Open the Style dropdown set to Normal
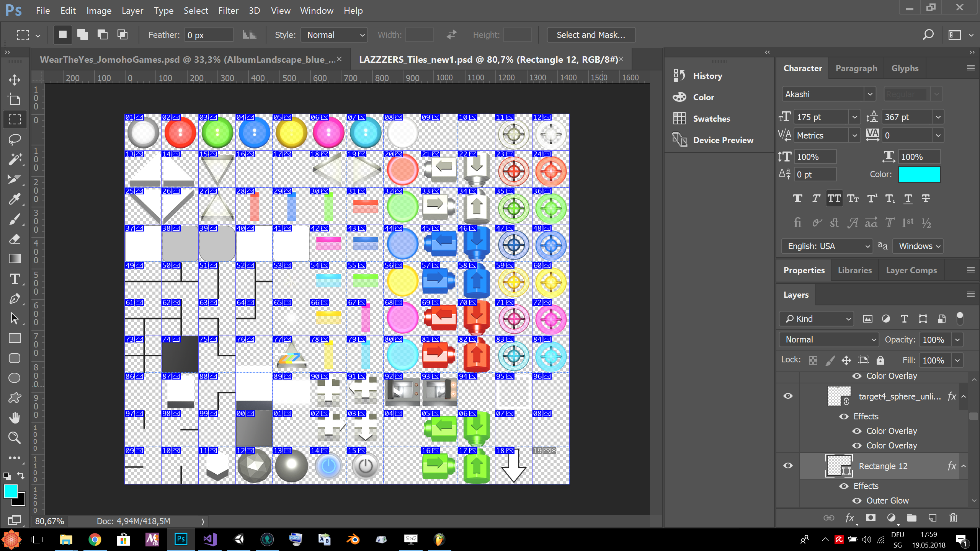This screenshot has width=980, height=551. click(x=334, y=35)
